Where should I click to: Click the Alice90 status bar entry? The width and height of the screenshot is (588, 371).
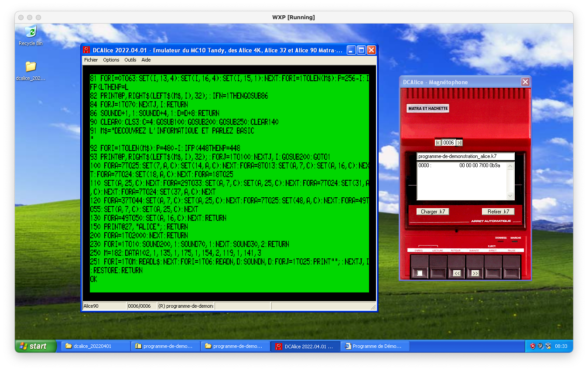coord(105,306)
